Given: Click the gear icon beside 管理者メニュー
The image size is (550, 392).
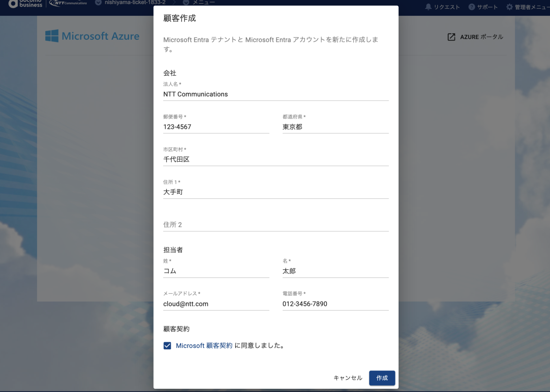Looking at the screenshot, I should (510, 7).
